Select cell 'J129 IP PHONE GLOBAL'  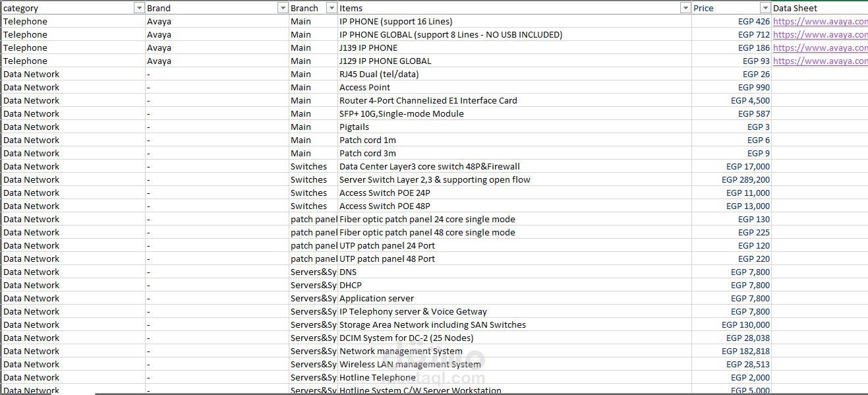point(515,61)
